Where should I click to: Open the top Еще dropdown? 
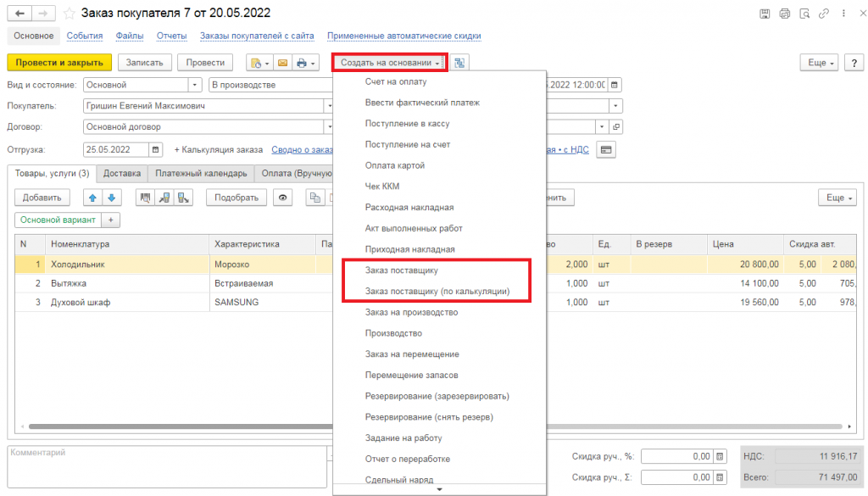pyautogui.click(x=820, y=63)
